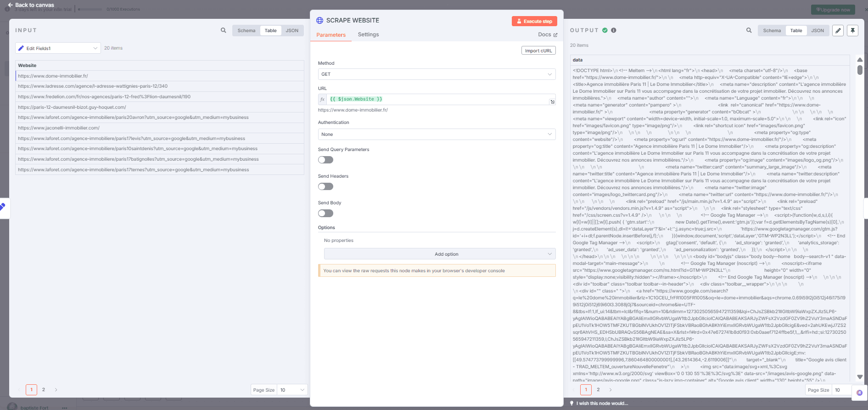Select the input Table view

(270, 31)
